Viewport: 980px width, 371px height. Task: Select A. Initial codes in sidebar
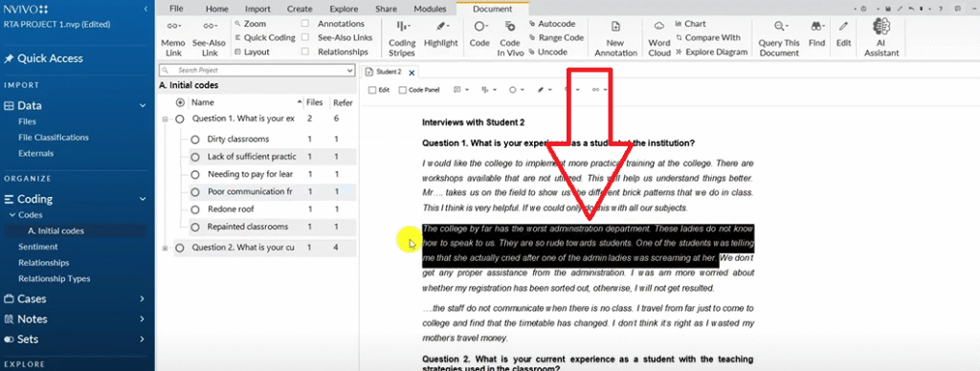click(x=56, y=231)
